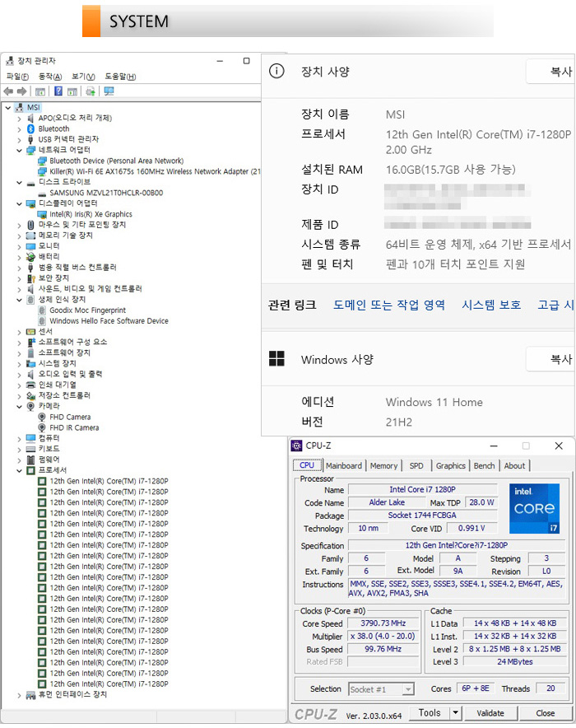576x728 pixels.
Task: Click the Specification field in CPU-Z
Action: [457, 545]
